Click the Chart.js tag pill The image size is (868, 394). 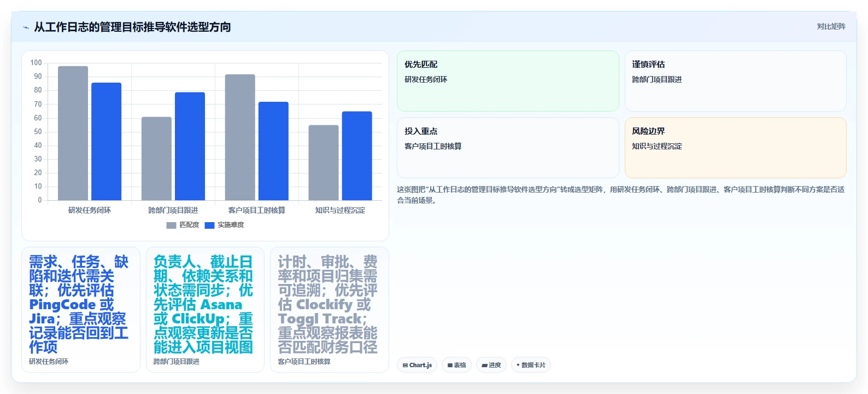point(417,365)
